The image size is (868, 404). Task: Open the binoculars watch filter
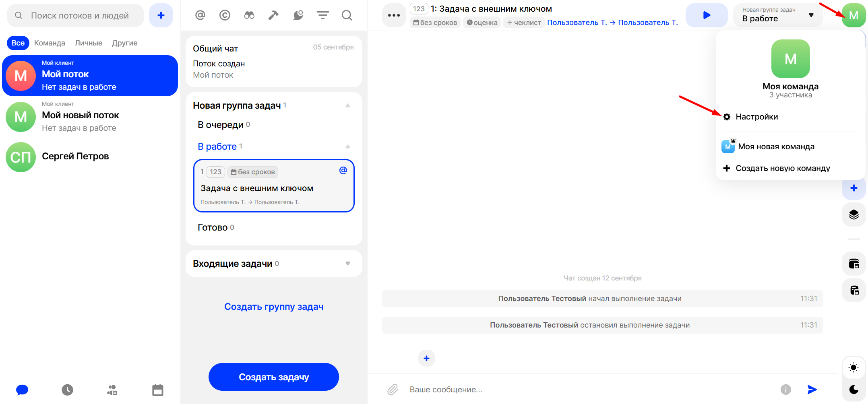tap(249, 15)
